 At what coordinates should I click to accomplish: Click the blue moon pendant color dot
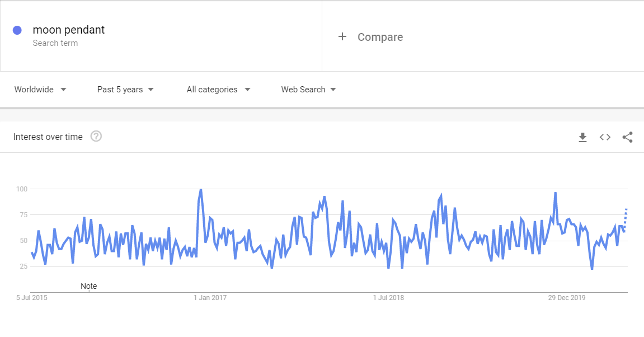[x=17, y=30]
